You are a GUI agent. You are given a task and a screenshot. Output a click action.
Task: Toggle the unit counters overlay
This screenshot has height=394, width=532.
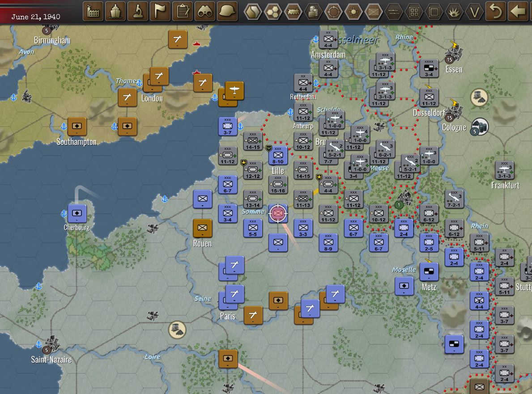tap(374, 12)
